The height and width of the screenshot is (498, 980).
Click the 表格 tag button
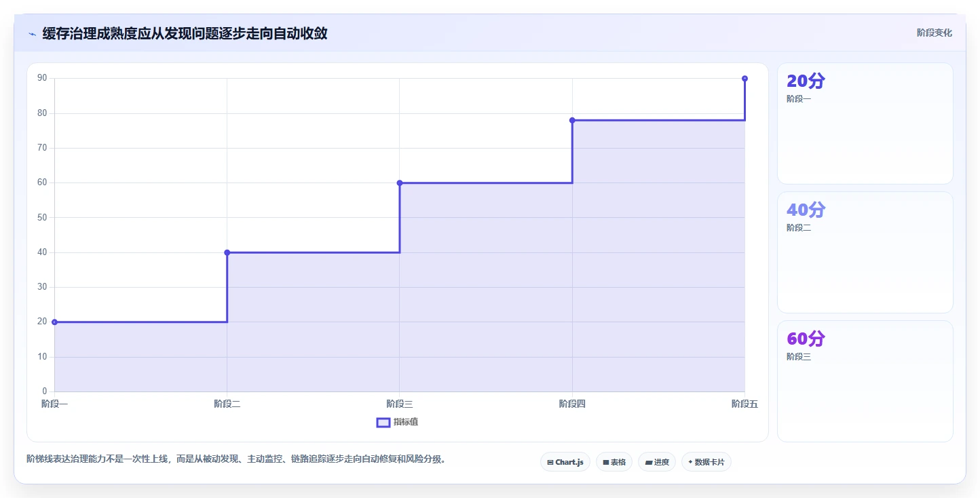pos(614,462)
